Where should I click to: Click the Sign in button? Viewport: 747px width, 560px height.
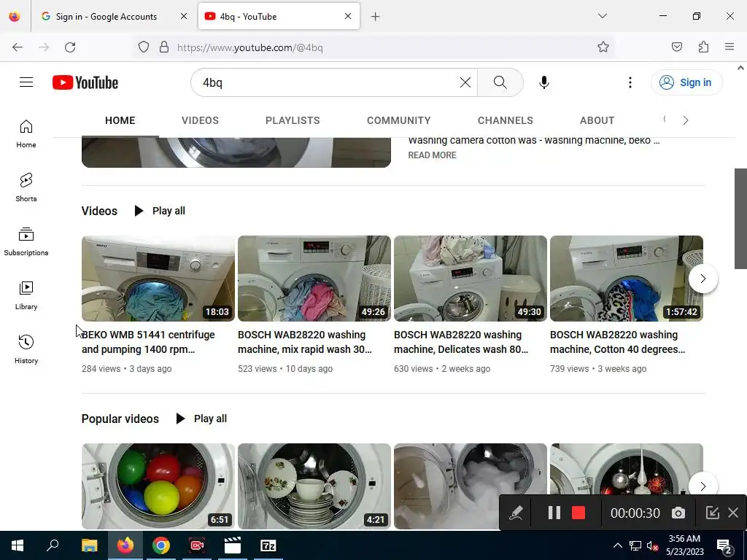point(686,82)
